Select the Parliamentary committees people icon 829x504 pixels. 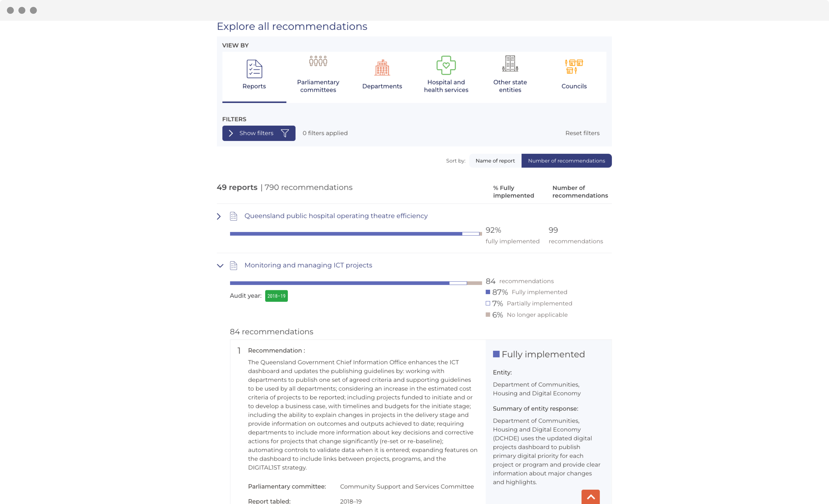tap(318, 62)
